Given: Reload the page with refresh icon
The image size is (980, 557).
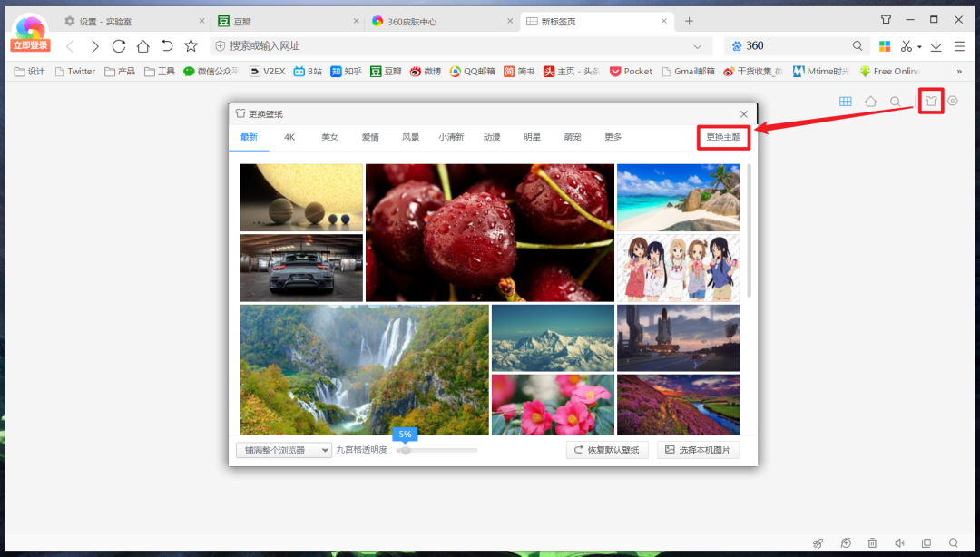Looking at the screenshot, I should 119,46.
